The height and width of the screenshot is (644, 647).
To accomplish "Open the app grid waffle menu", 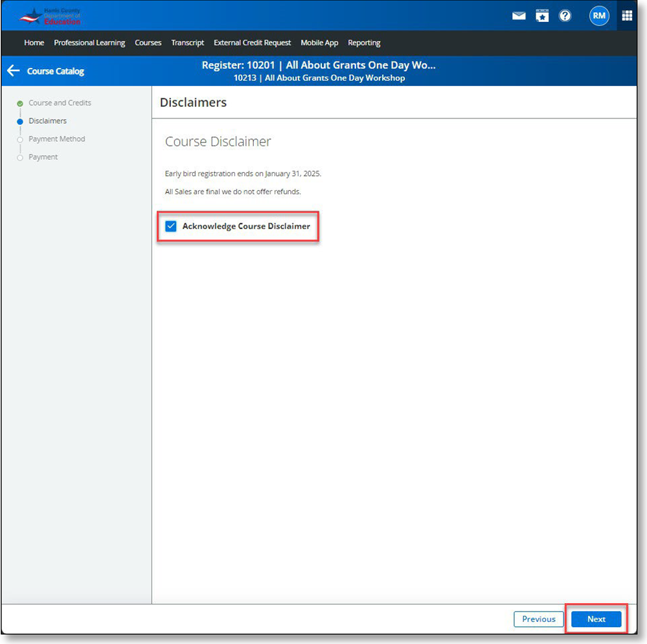I will click(626, 16).
